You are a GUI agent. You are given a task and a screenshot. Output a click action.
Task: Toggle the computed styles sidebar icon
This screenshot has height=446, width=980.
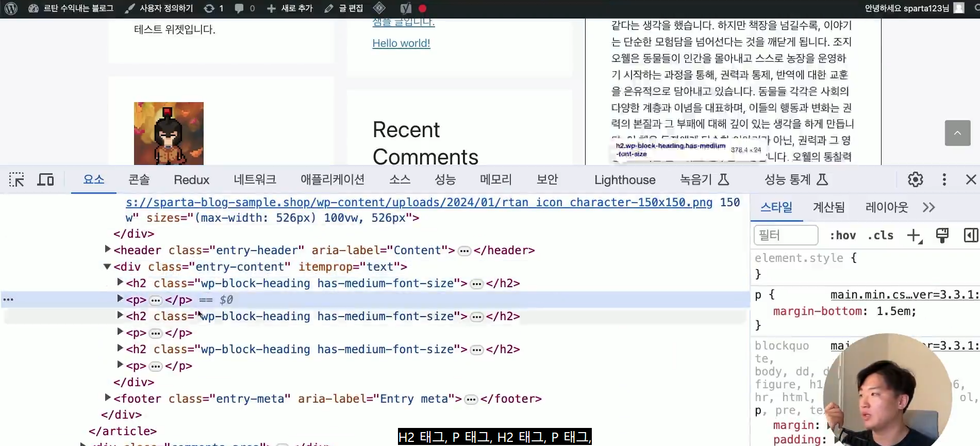[x=971, y=236]
